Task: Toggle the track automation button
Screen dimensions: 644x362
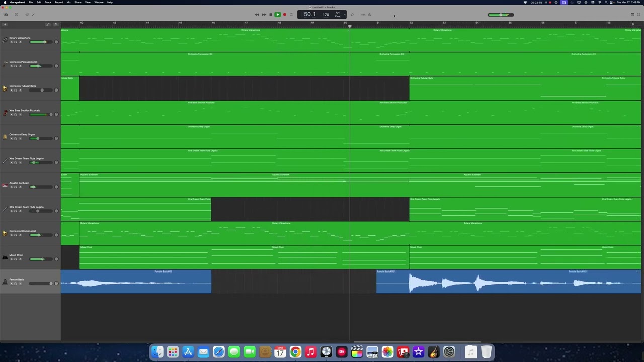Action: coord(48,24)
